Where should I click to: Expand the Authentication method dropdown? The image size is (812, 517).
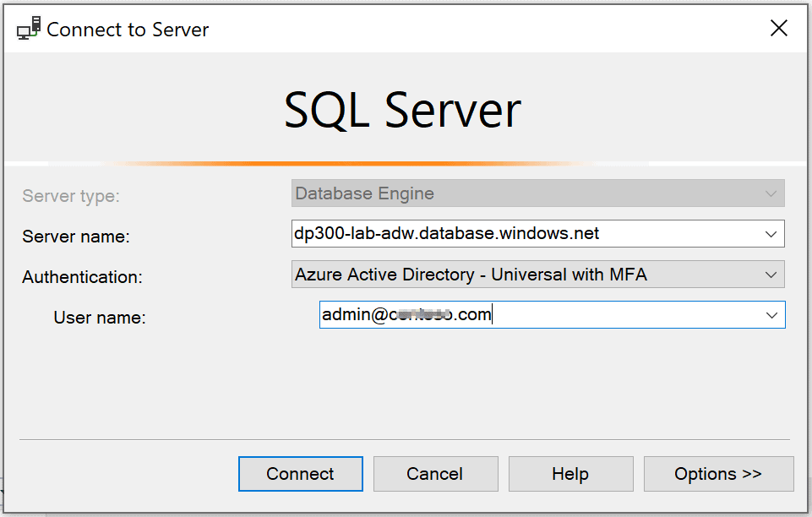coord(771,275)
